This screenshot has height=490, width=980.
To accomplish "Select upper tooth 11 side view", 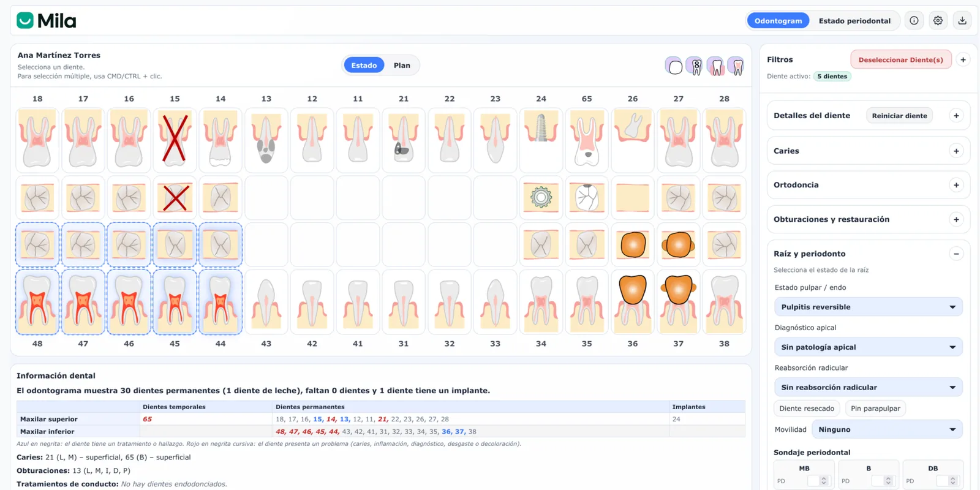I will click(358, 140).
